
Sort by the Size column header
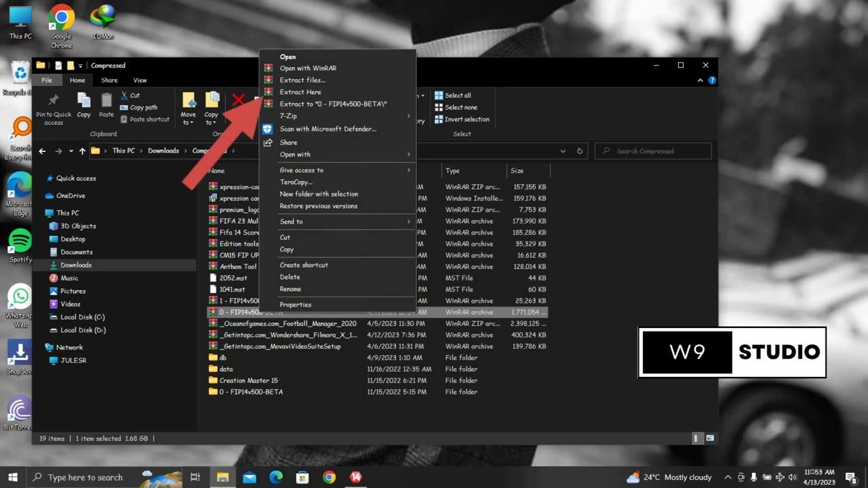click(528, 171)
